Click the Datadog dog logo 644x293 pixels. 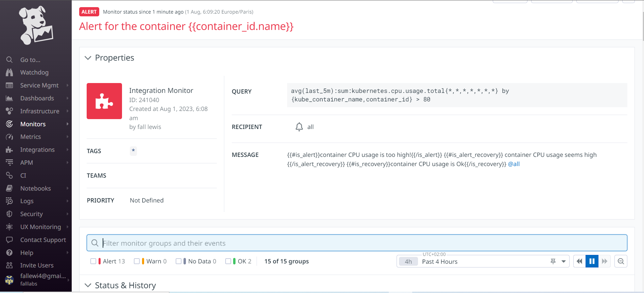click(x=36, y=26)
